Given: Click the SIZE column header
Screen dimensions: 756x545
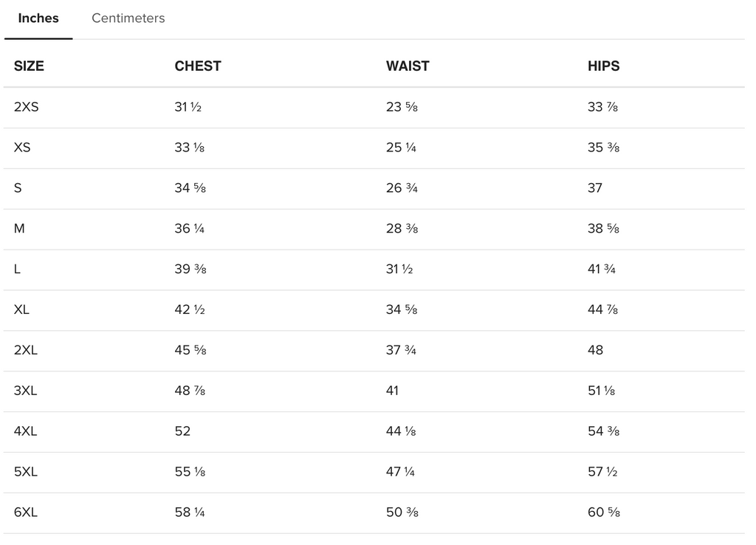Looking at the screenshot, I should [29, 66].
